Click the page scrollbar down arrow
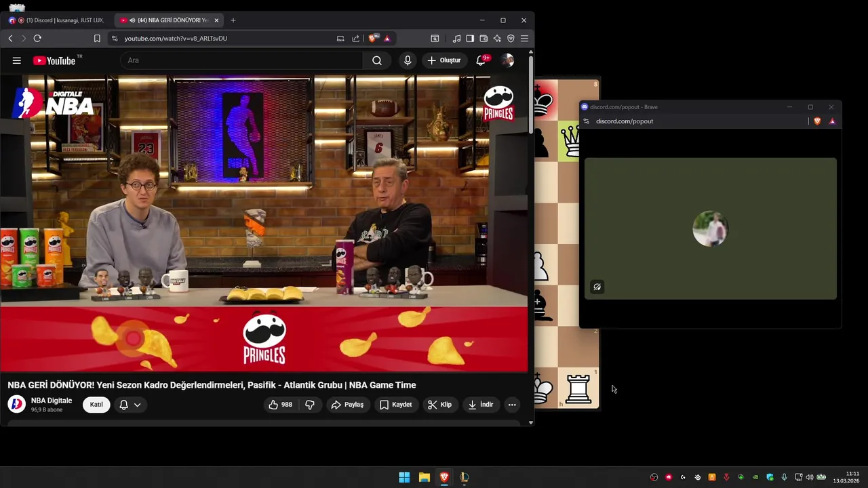868x488 pixels. tap(531, 422)
